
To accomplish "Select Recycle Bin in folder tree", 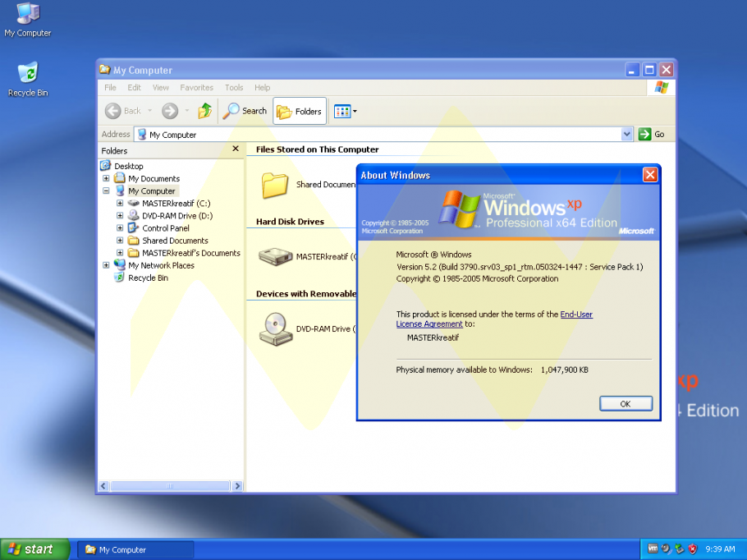I will [148, 278].
